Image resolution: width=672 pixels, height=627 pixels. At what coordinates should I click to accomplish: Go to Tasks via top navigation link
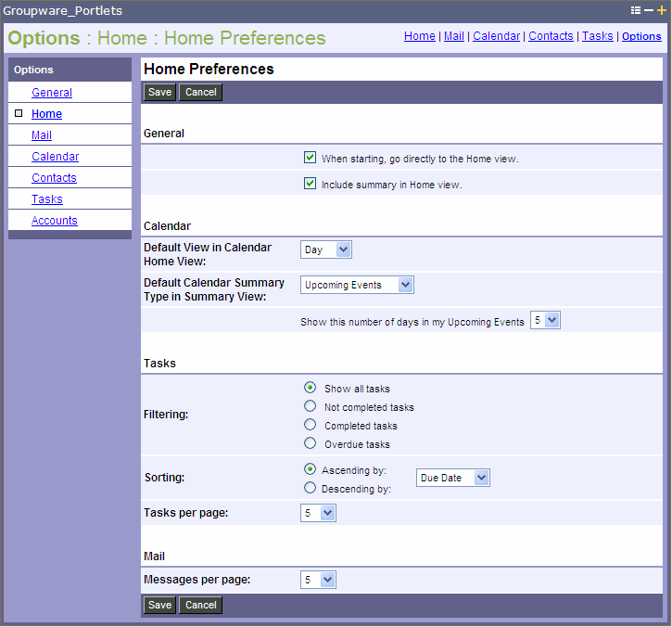click(x=598, y=36)
